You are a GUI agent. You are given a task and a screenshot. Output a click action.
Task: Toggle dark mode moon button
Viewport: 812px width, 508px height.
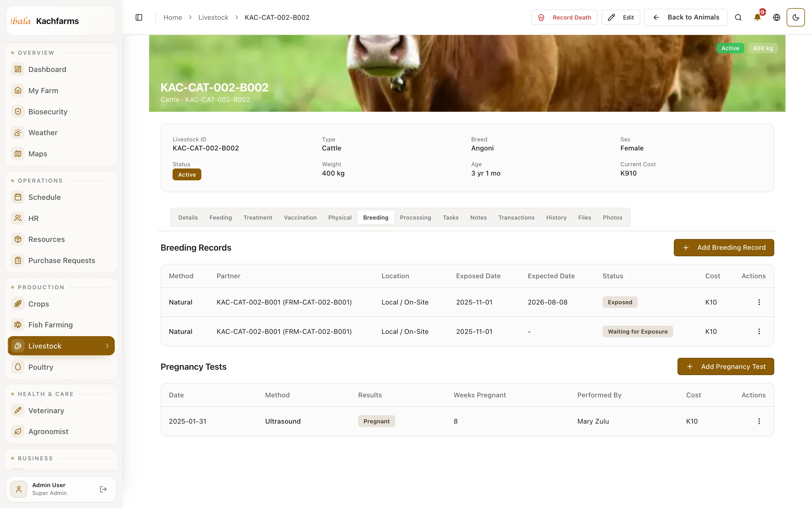tap(796, 17)
